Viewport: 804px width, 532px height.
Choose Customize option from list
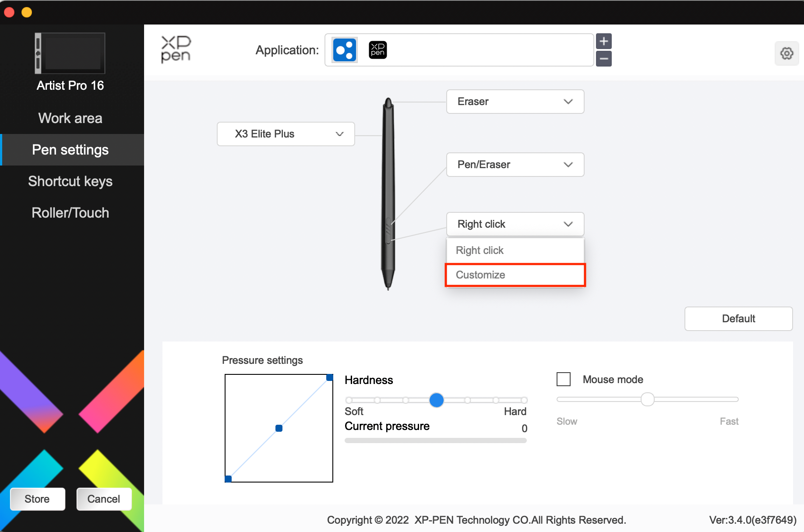(515, 275)
